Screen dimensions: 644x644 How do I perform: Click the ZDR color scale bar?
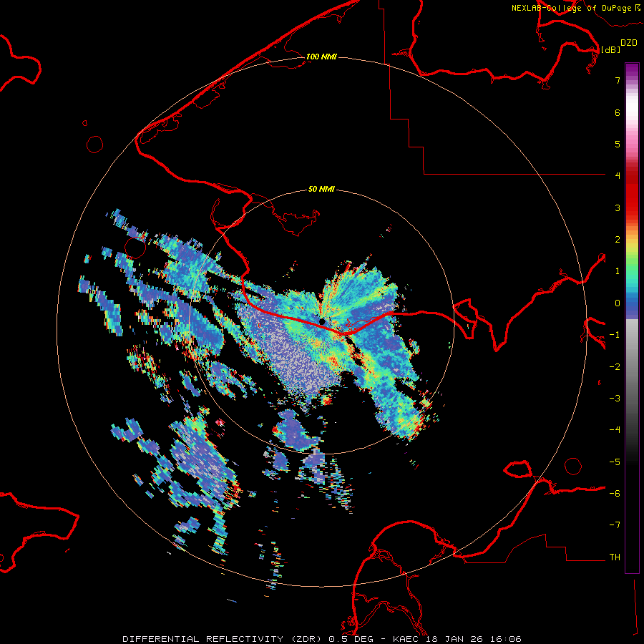(x=632, y=318)
